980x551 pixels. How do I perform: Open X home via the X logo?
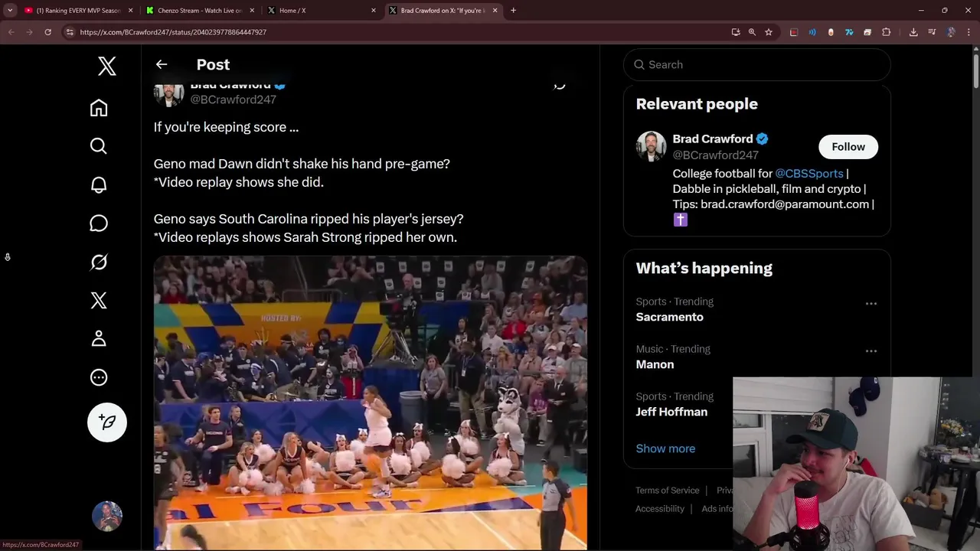pos(107,66)
